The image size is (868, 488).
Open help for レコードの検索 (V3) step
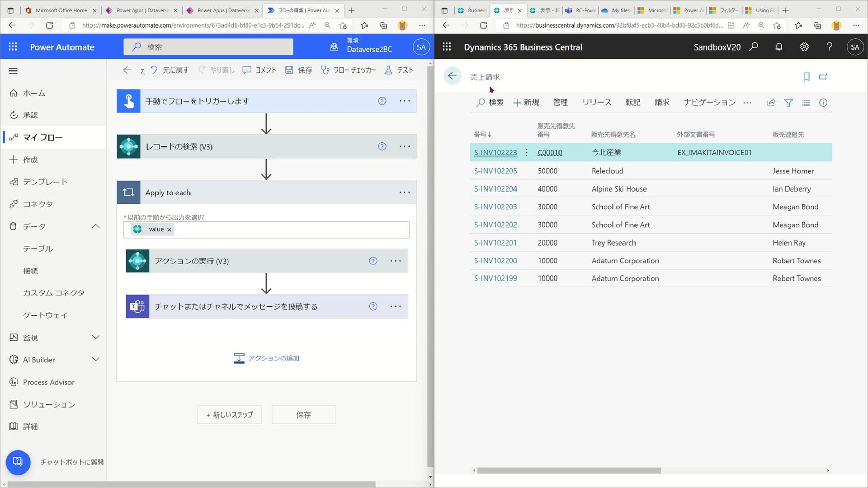point(382,146)
